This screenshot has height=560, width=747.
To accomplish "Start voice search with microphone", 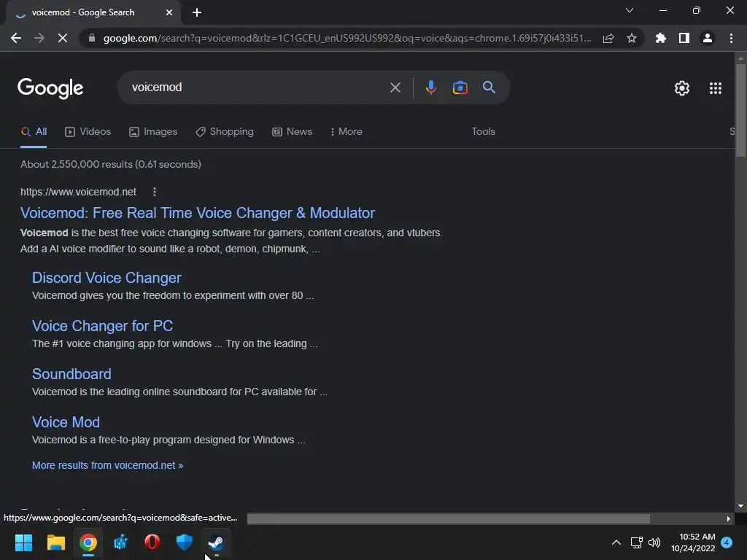I will click(430, 87).
